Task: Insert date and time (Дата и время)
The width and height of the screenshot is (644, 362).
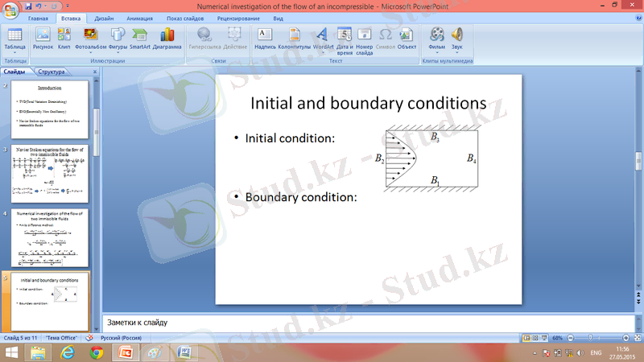Action: (345, 38)
